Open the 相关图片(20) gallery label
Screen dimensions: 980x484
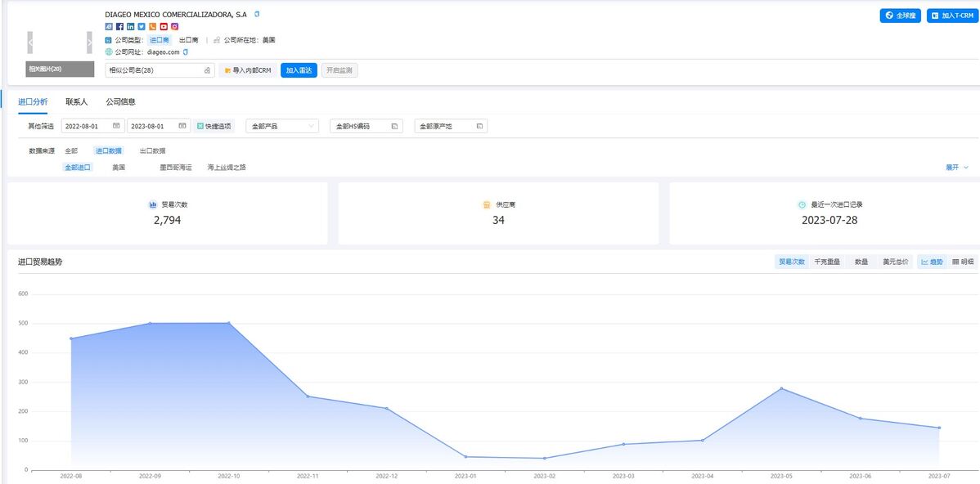(x=60, y=69)
